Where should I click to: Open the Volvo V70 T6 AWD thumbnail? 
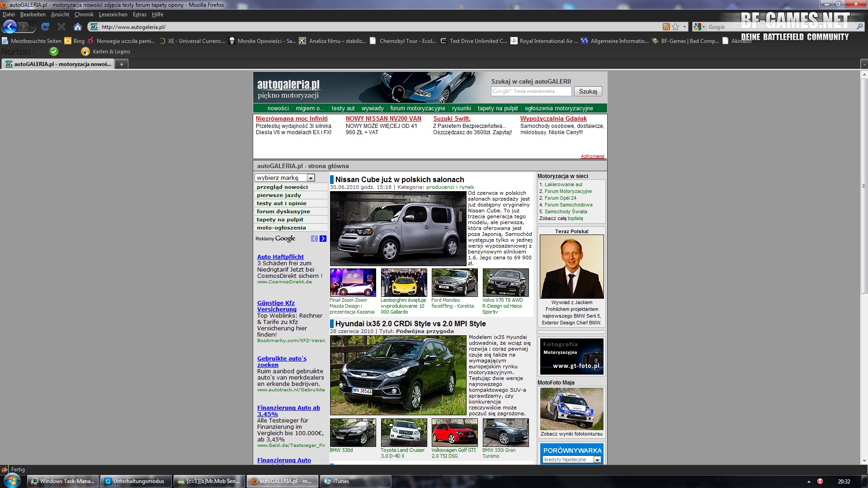505,282
